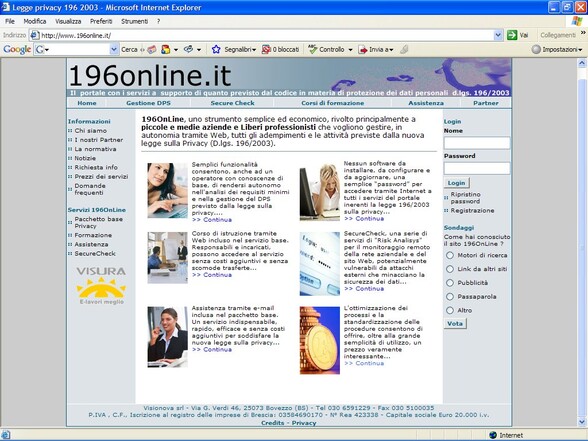588x441 pixels.
Task: Click the Vota poll button
Action: pos(455,324)
